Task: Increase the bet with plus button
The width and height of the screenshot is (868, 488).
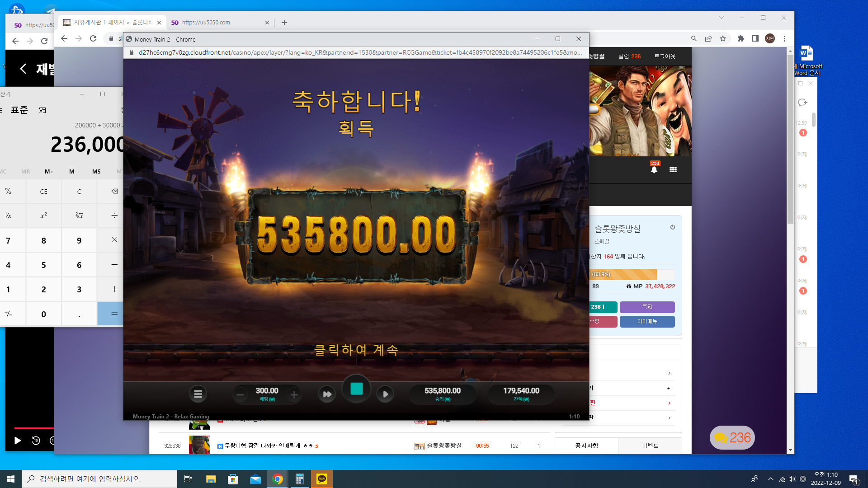Action: (294, 395)
